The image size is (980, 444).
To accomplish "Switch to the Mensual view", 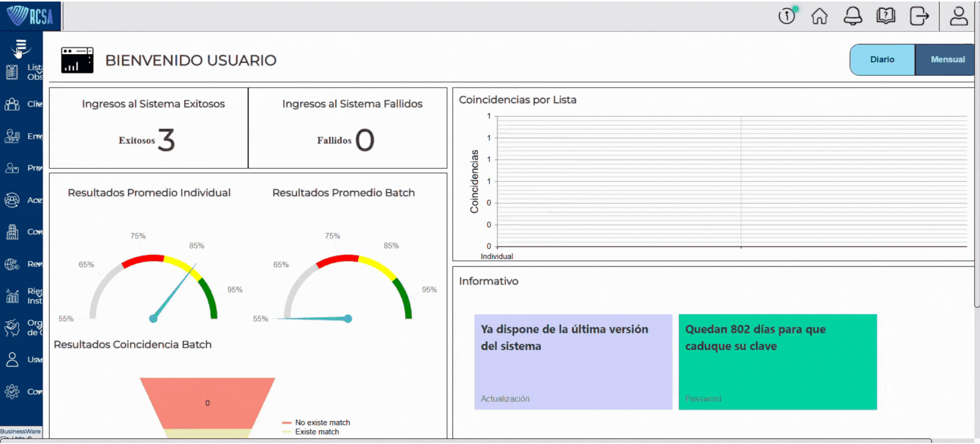I will tap(947, 60).
